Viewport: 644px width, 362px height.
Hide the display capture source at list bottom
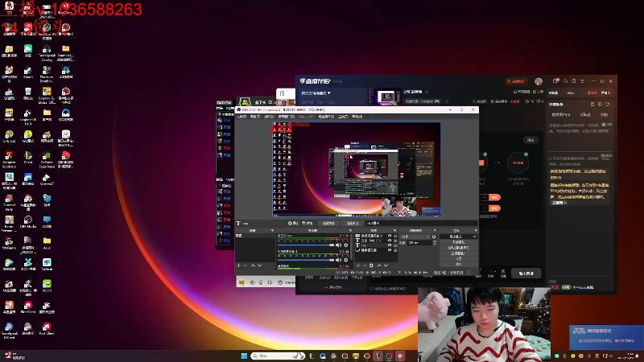tap(390, 250)
